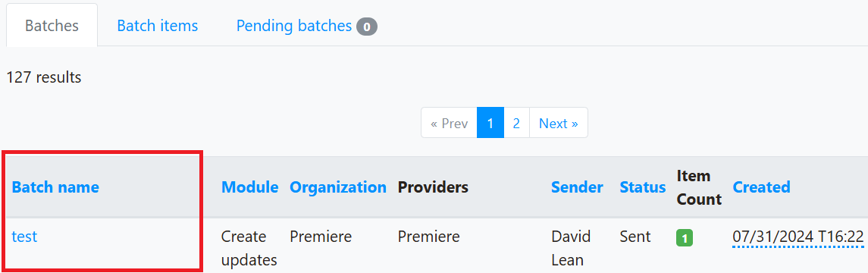Go to previous page with « Prev

pos(449,123)
